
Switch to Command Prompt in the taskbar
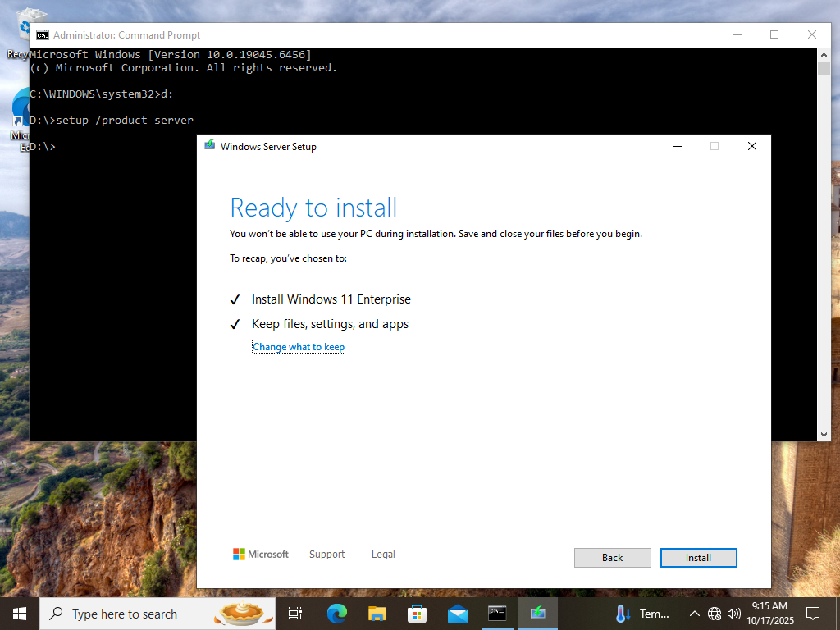click(497, 614)
